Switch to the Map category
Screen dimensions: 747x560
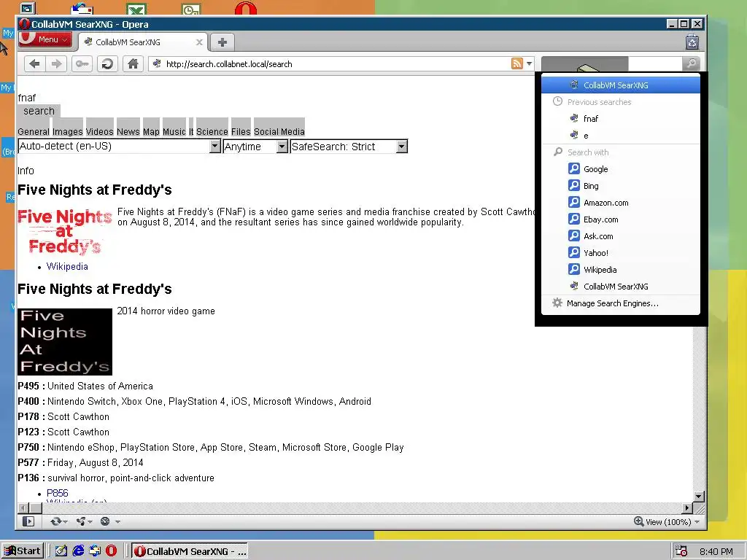pyautogui.click(x=151, y=131)
